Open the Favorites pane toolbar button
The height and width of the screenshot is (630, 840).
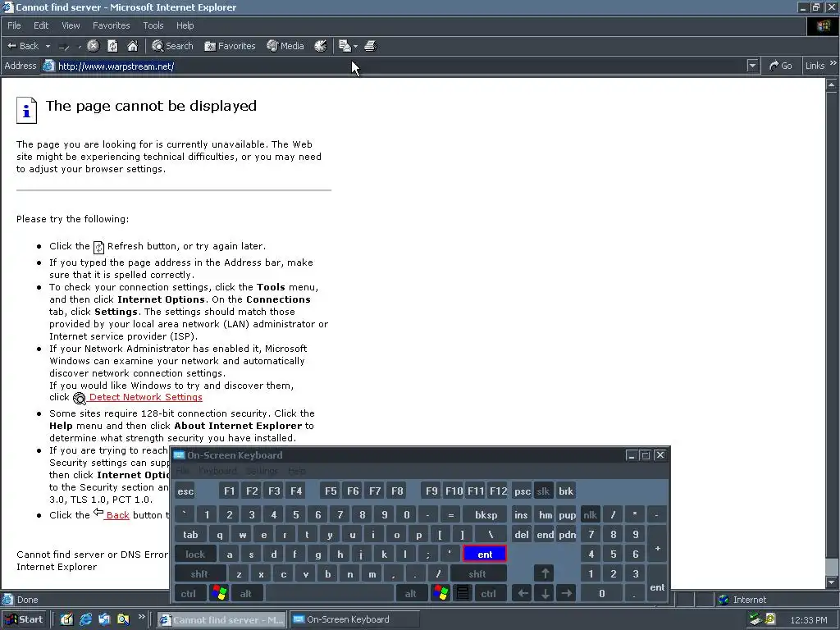point(230,46)
